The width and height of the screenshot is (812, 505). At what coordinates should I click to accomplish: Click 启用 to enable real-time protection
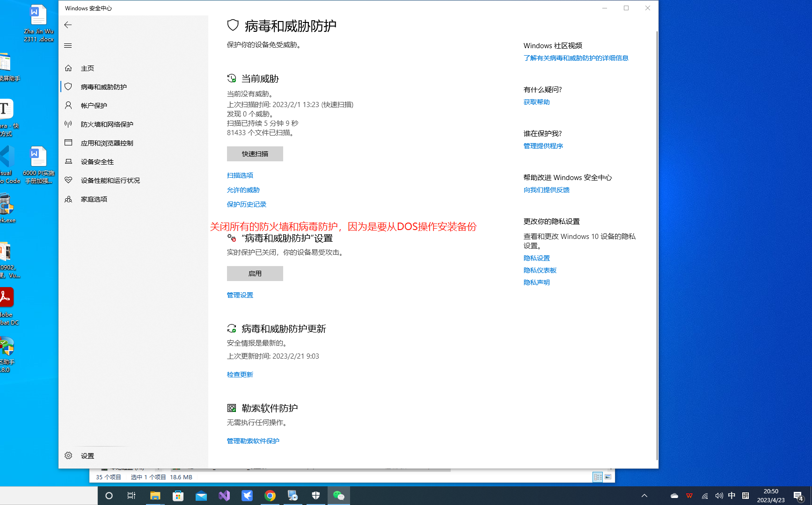[255, 274]
